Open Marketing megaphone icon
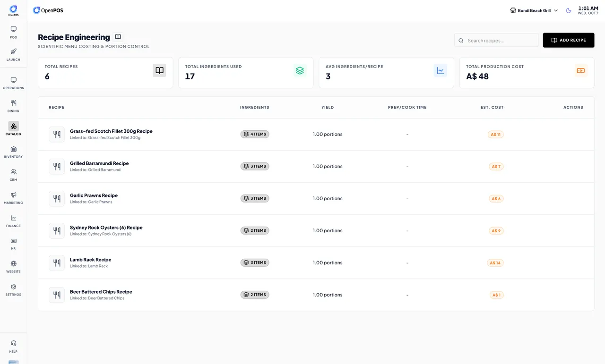The image size is (605, 364). (x=13, y=195)
